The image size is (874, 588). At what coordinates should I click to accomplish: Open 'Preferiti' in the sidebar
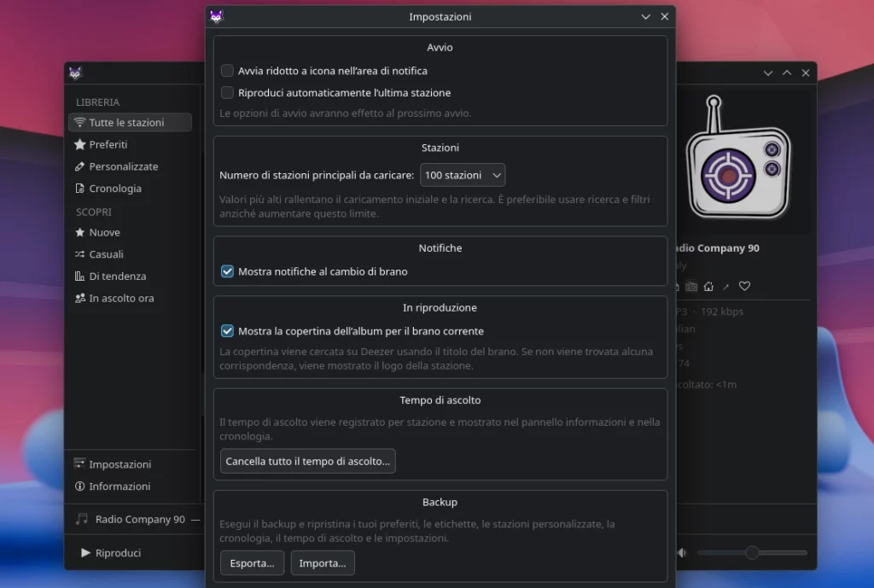point(130,144)
